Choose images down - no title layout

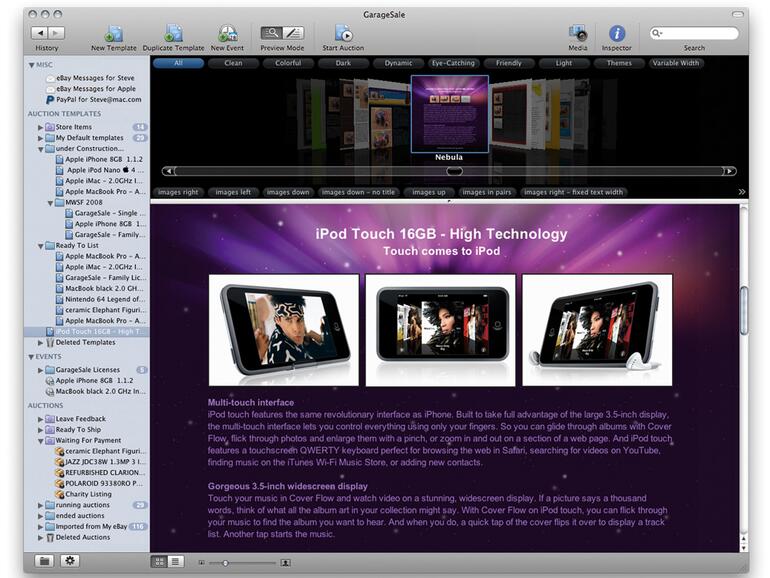coord(358,192)
